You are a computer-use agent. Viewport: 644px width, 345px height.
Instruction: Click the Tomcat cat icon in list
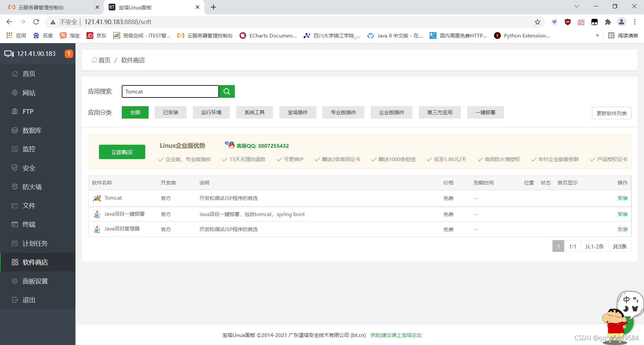pyautogui.click(x=97, y=198)
